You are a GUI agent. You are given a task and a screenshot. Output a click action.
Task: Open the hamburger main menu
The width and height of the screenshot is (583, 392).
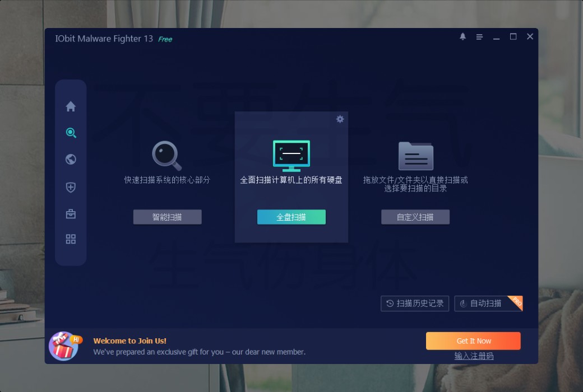[479, 36]
